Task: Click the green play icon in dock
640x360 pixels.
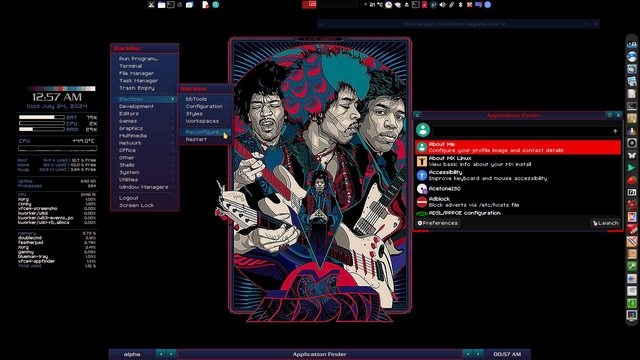Action: [x=631, y=167]
